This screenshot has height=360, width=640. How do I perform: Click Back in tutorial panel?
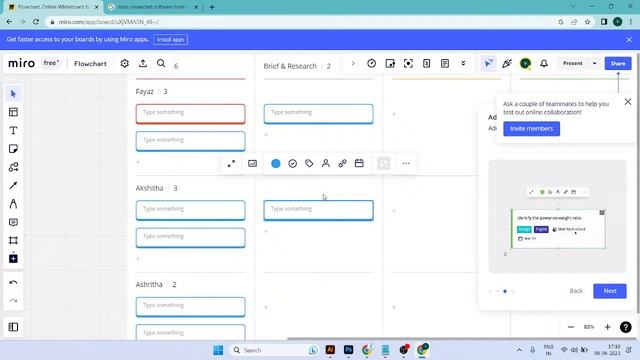[576, 291]
